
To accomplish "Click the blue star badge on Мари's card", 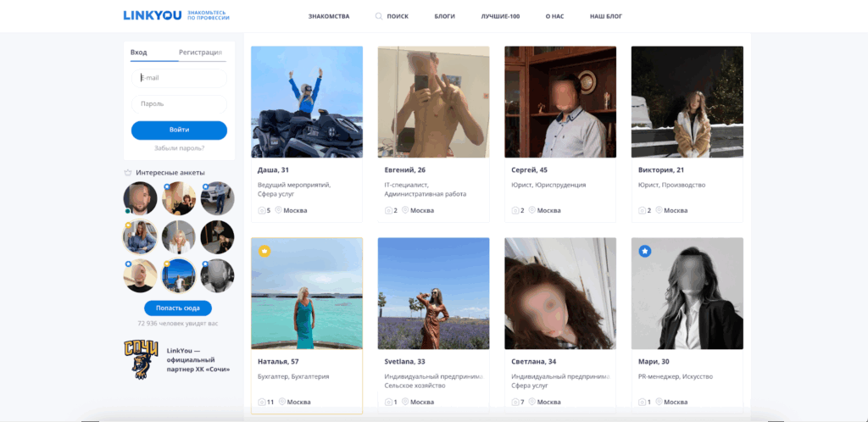I will (644, 251).
